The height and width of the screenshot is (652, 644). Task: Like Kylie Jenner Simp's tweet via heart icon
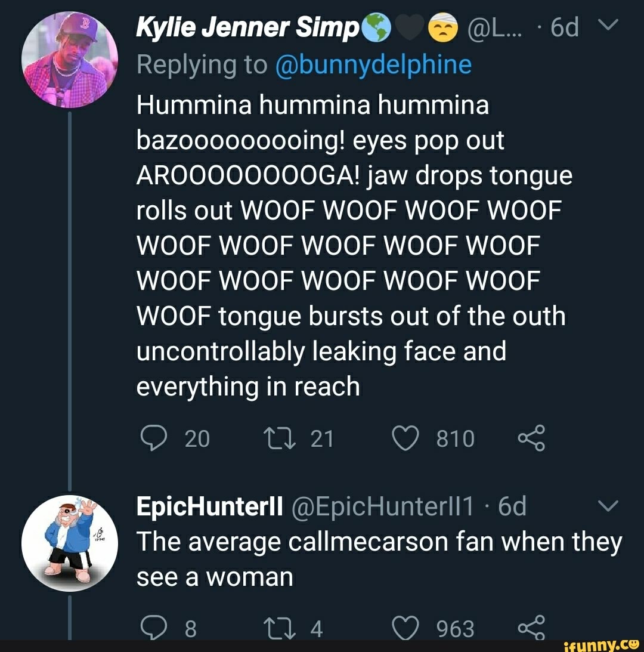point(406,438)
